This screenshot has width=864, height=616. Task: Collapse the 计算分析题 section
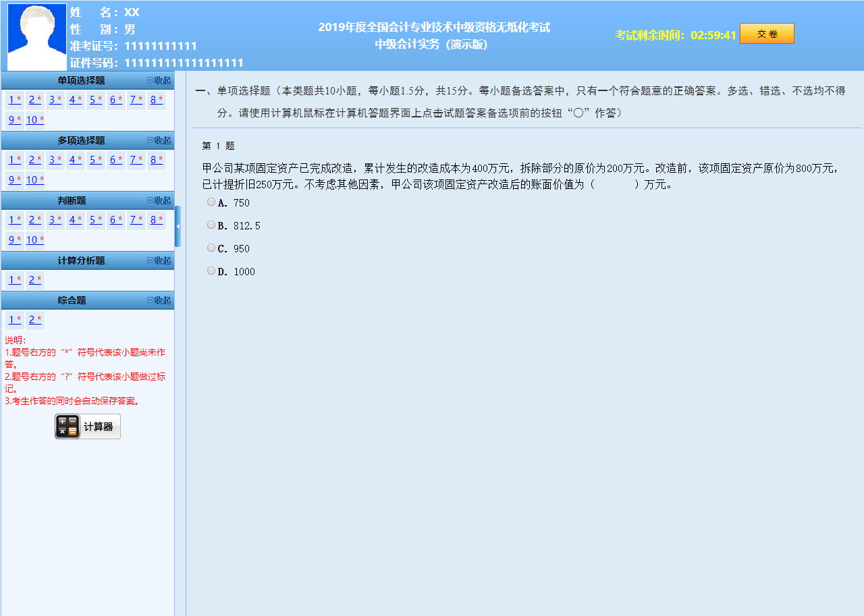pos(159,260)
